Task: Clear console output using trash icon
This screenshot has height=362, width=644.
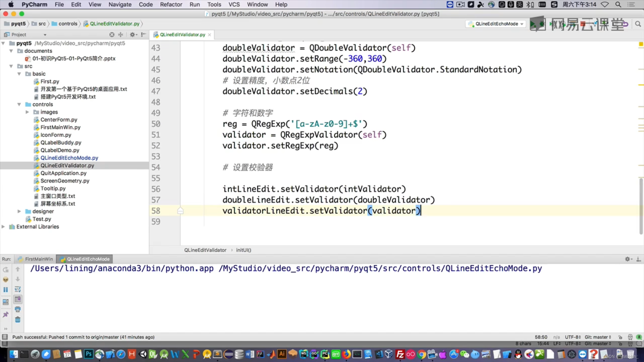Action: [18, 319]
